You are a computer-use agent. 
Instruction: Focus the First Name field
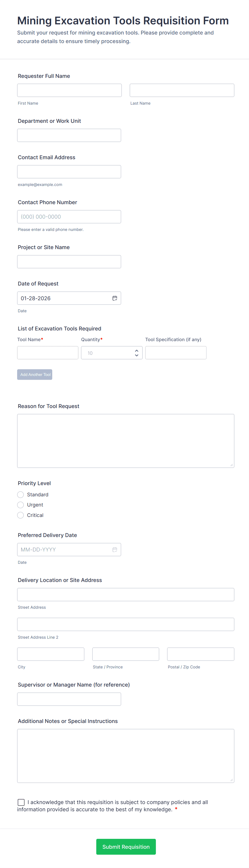point(70,90)
